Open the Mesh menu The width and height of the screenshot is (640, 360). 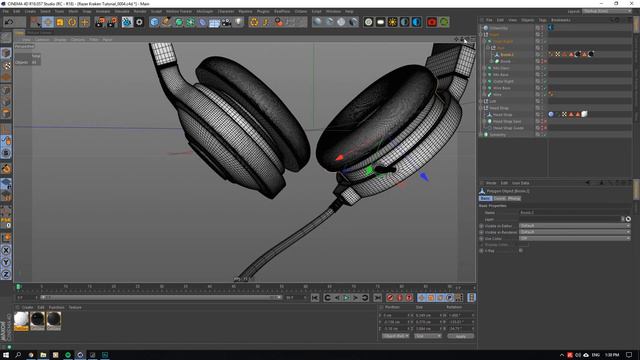73,11
